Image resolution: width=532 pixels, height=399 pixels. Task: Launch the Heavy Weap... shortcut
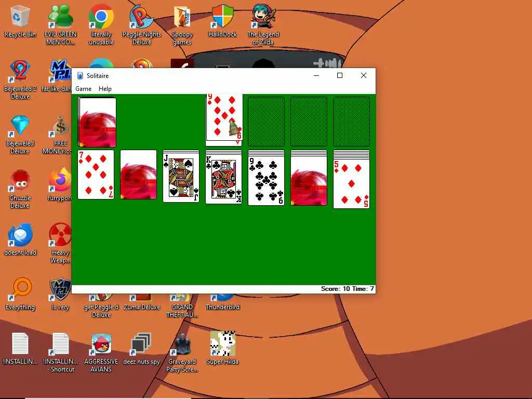pyautogui.click(x=60, y=243)
